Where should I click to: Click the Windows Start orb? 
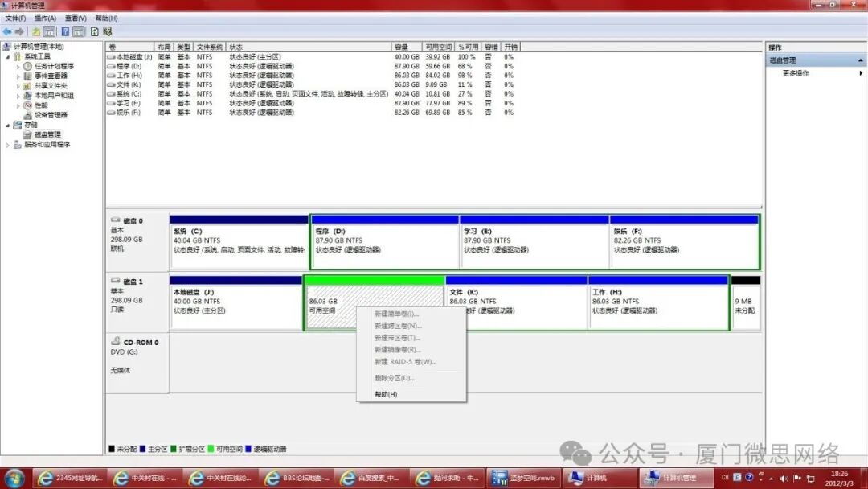click(x=14, y=478)
